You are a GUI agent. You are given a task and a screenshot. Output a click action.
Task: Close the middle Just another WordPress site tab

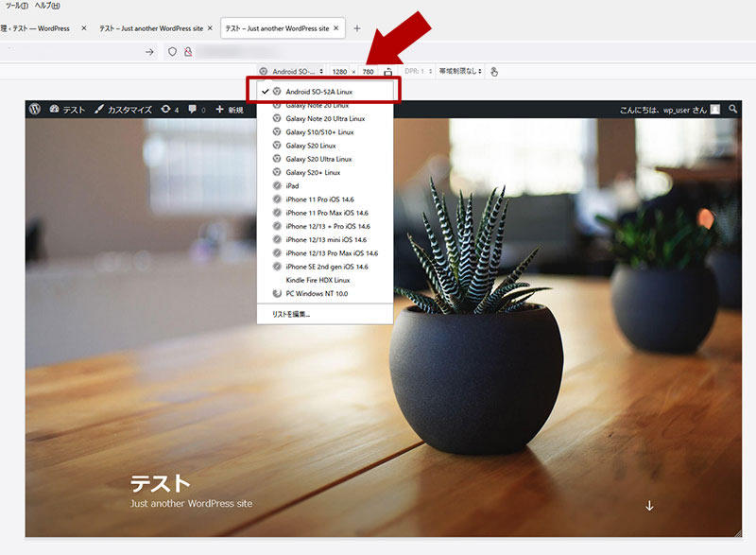pos(210,28)
